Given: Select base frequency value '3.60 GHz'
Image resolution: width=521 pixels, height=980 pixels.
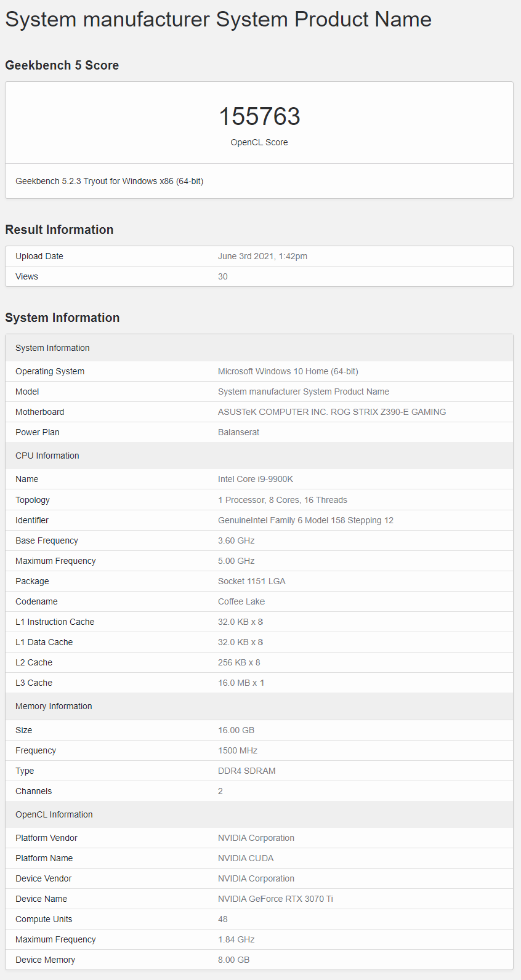Looking at the screenshot, I should pyautogui.click(x=236, y=540).
